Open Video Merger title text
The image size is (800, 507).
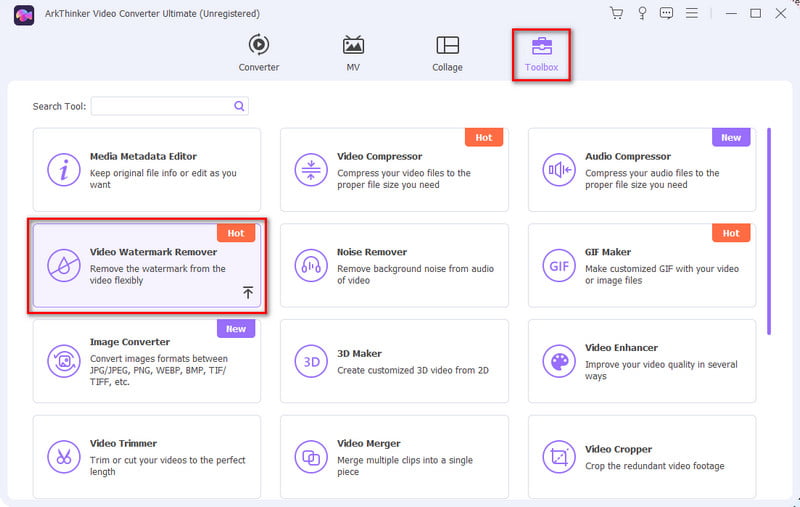(369, 443)
